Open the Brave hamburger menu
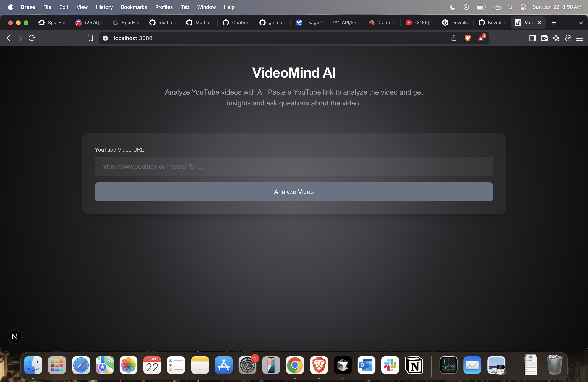This screenshot has width=588, height=382. click(x=579, y=38)
